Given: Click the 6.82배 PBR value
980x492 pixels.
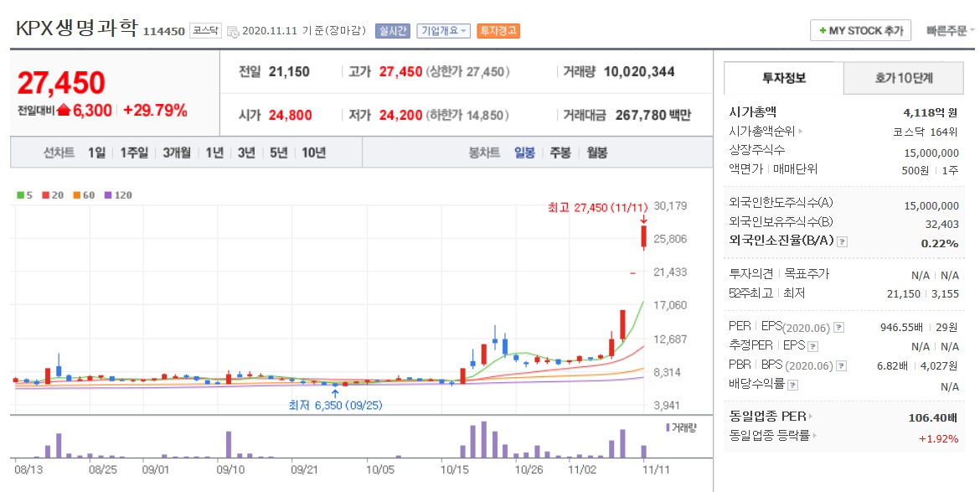Looking at the screenshot, I should point(893,365).
